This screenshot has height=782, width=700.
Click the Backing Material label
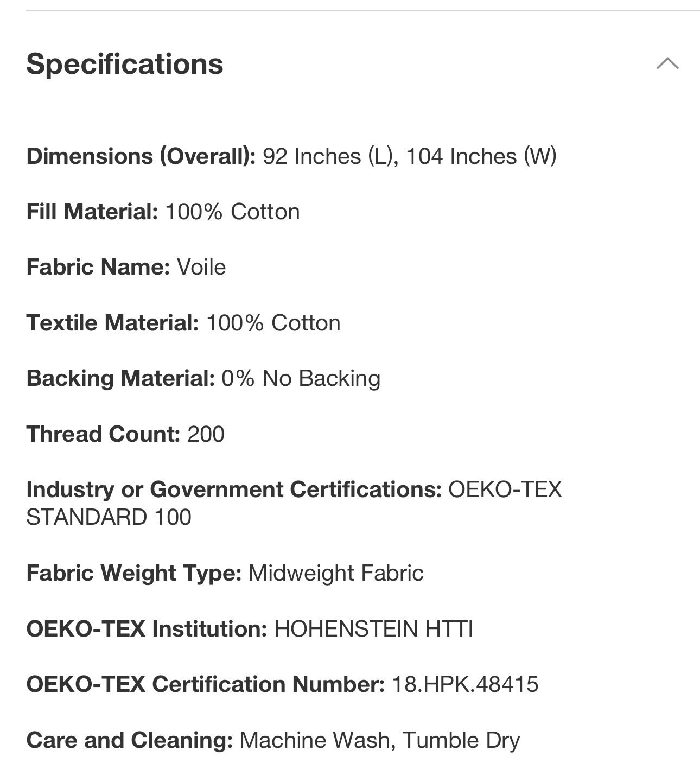tap(121, 378)
